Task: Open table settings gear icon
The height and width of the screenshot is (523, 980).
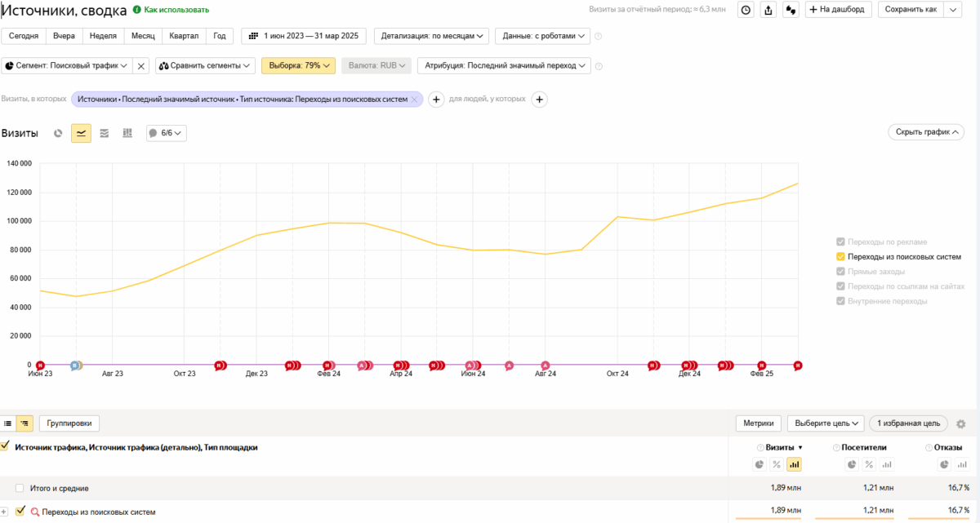Action: 961,424
